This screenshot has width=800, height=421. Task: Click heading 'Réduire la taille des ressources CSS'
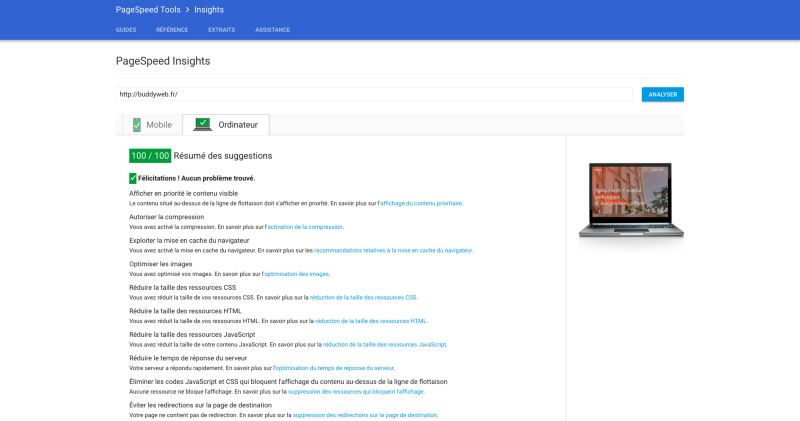point(183,287)
